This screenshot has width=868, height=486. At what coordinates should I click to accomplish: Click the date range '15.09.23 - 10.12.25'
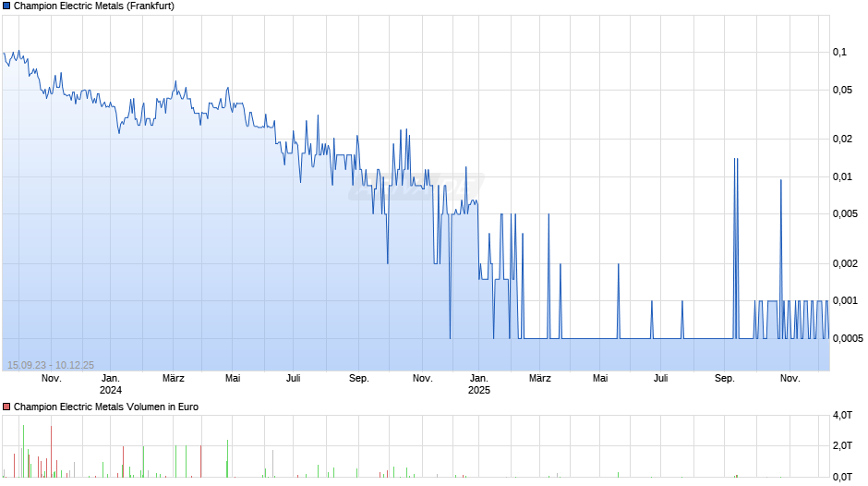click(x=51, y=365)
